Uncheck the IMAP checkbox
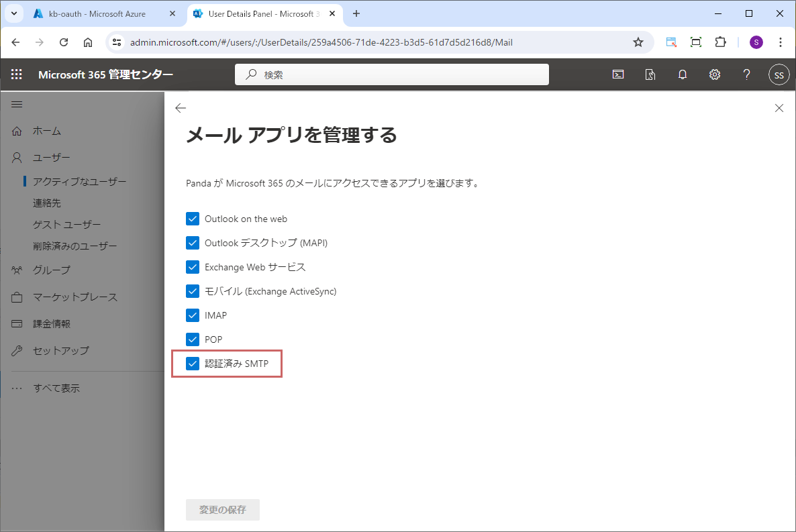This screenshot has width=796, height=532. (193, 315)
